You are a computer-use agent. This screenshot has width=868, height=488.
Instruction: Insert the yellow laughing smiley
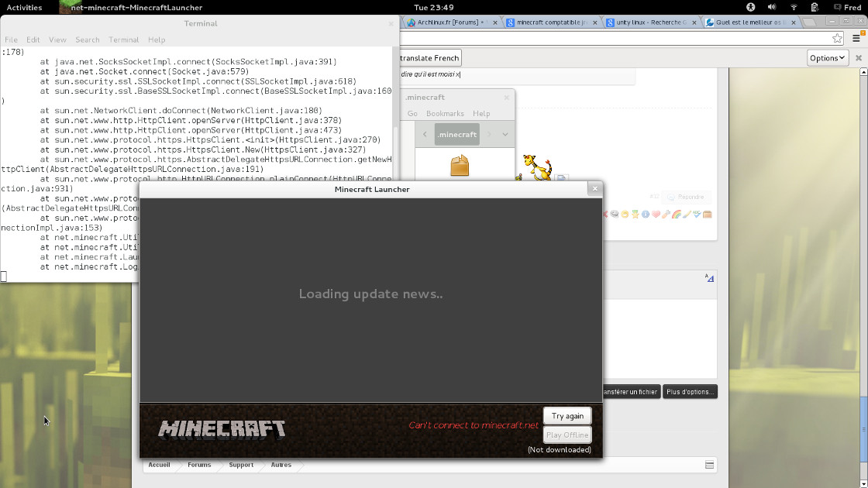[625, 215]
